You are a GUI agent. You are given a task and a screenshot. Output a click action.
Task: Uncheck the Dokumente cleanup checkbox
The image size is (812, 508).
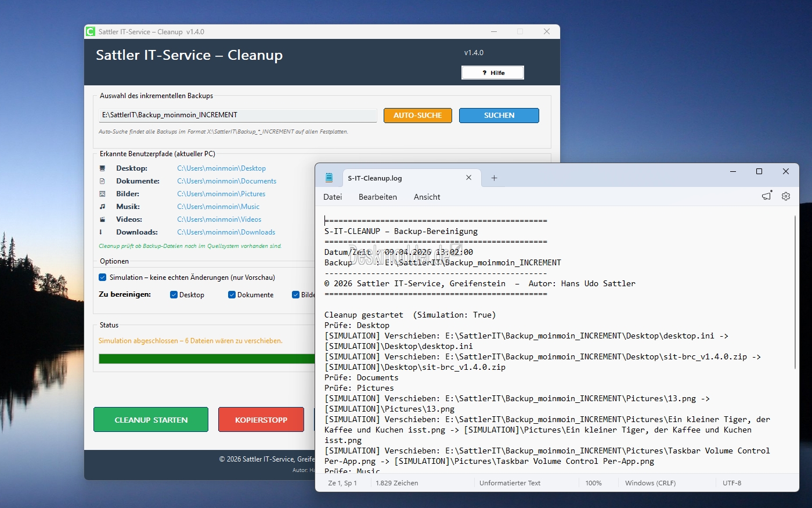click(232, 295)
